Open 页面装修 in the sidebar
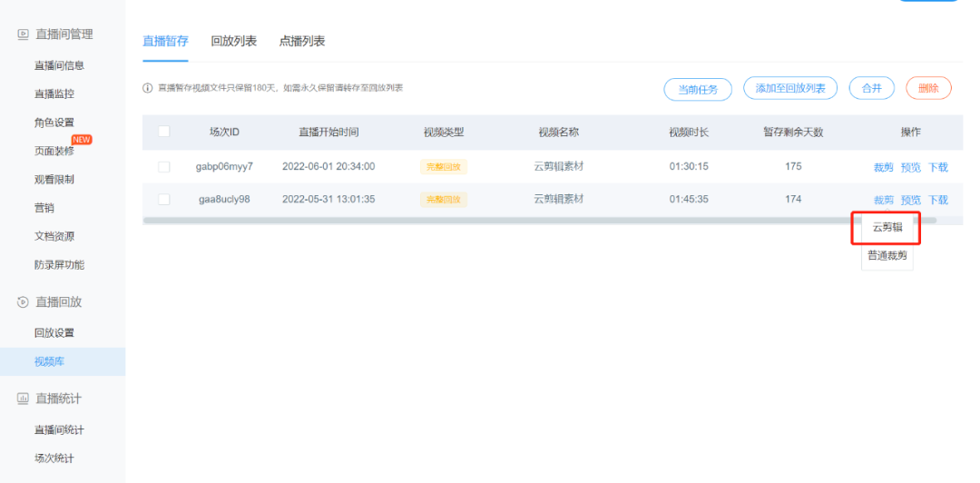The width and height of the screenshot is (980, 483). [54, 152]
